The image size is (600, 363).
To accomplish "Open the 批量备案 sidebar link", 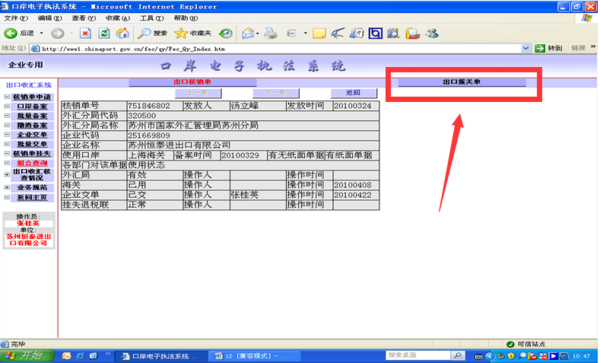I will click(32, 116).
